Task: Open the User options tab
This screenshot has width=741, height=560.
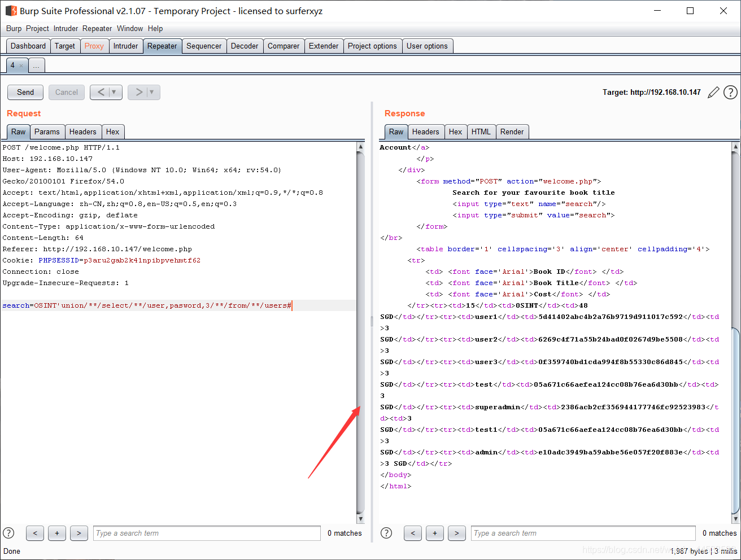Action: [x=427, y=46]
